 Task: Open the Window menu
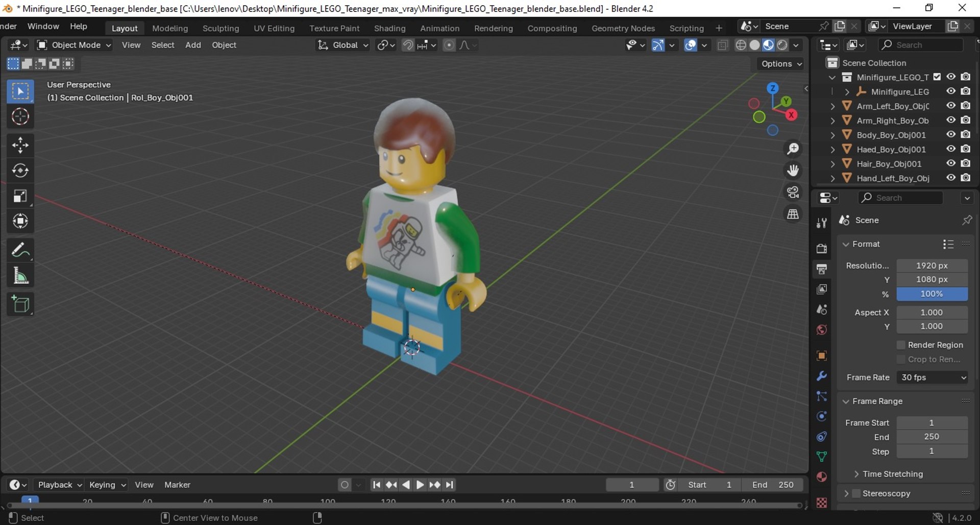43,27
